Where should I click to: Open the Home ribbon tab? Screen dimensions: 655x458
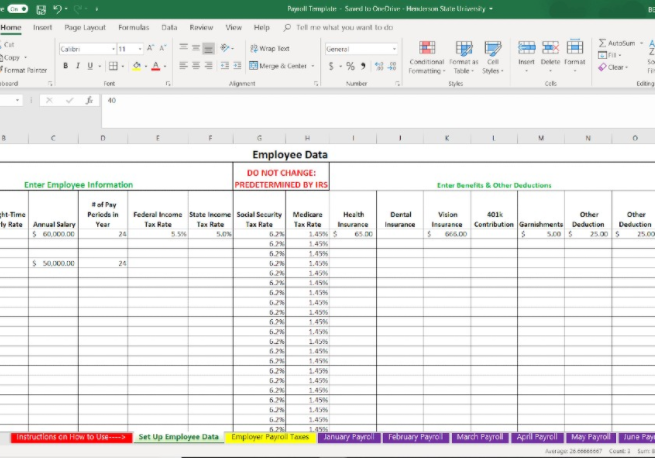(x=11, y=27)
